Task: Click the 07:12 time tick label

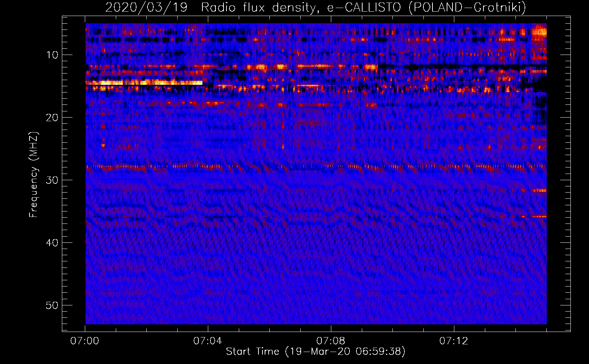Action: pyautogui.click(x=454, y=341)
